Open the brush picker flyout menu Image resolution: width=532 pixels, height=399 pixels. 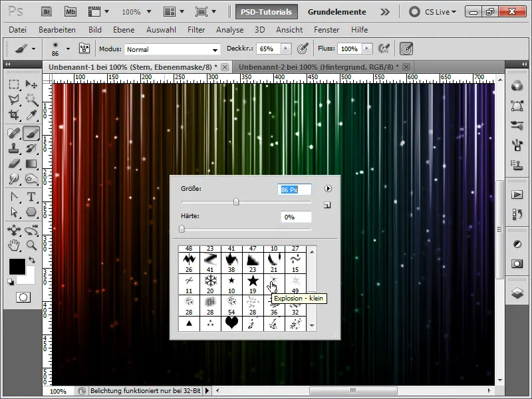[328, 189]
